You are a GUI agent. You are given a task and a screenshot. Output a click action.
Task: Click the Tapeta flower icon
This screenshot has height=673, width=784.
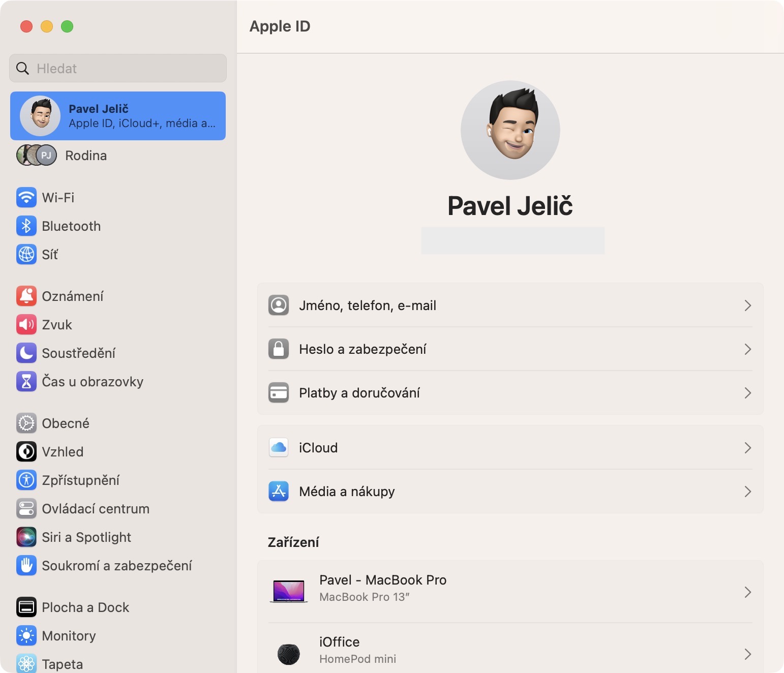coord(26,663)
